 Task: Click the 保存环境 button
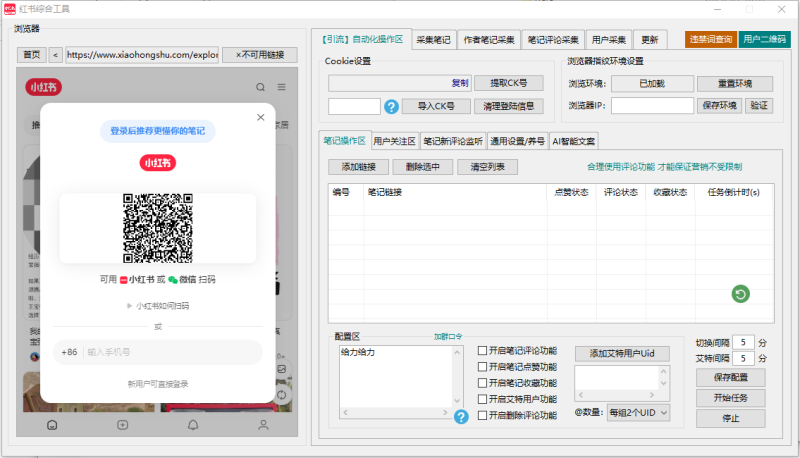coord(719,106)
